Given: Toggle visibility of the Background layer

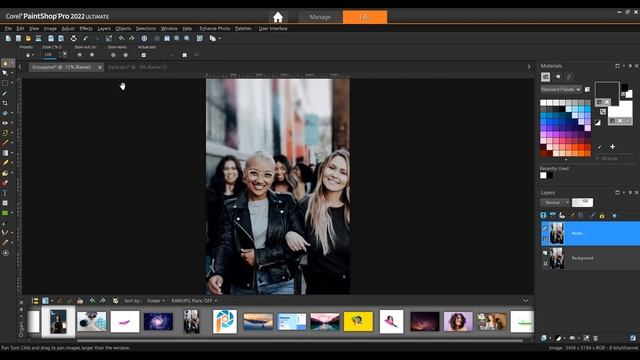Looking at the screenshot, I should (545, 253).
